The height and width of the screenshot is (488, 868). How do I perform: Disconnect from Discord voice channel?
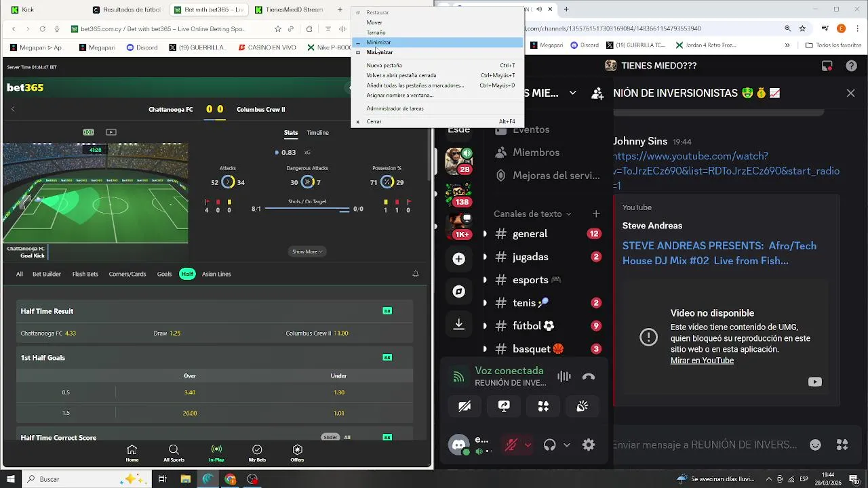(x=589, y=377)
